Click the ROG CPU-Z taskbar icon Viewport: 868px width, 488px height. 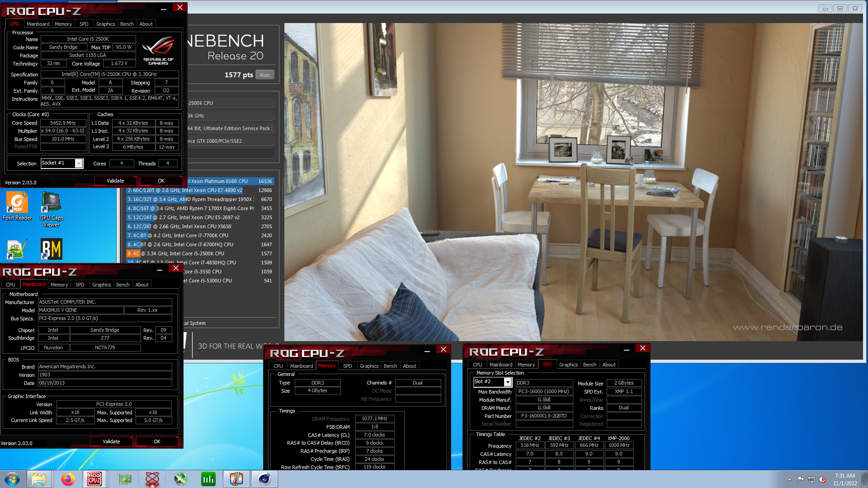(94, 479)
